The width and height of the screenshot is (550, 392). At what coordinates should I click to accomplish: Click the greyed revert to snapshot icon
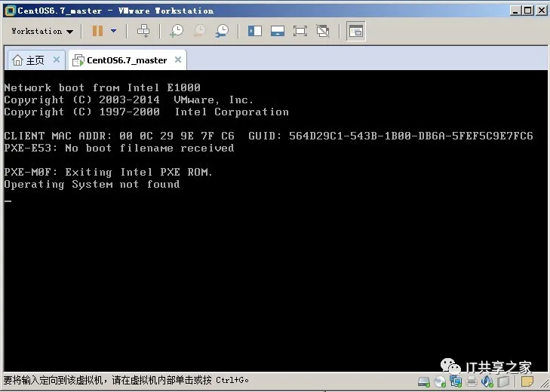click(200, 31)
